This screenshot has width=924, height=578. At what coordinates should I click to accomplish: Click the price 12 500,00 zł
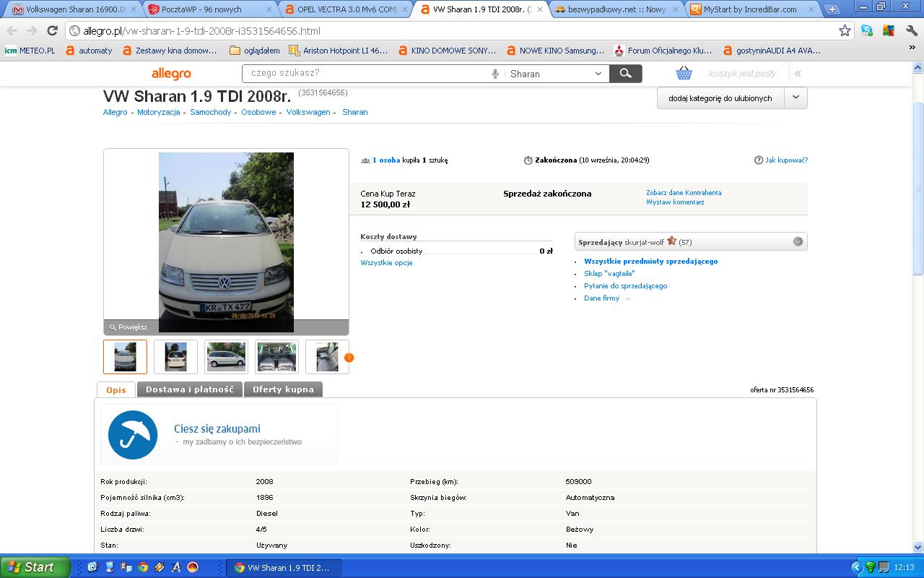tap(385, 204)
